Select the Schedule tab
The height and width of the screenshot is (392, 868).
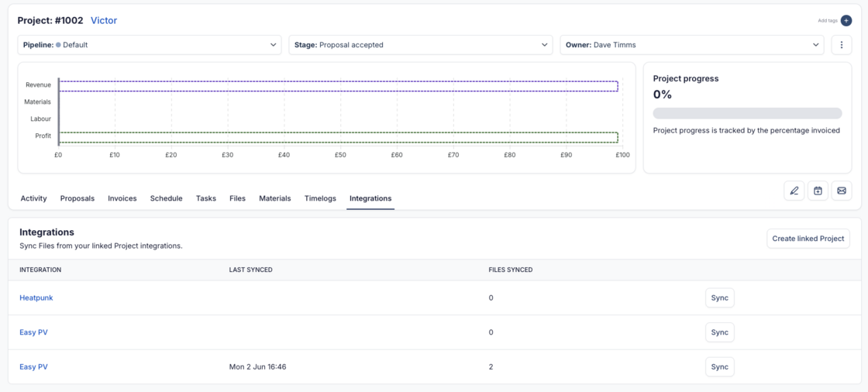166,198
